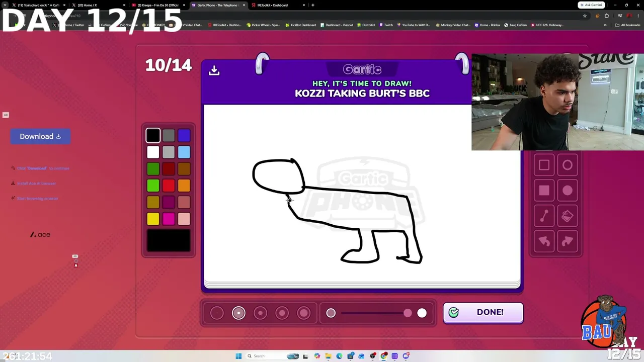Switch to the IRLToolkit Dashboard tab
The image size is (644, 362).
tap(277, 5)
